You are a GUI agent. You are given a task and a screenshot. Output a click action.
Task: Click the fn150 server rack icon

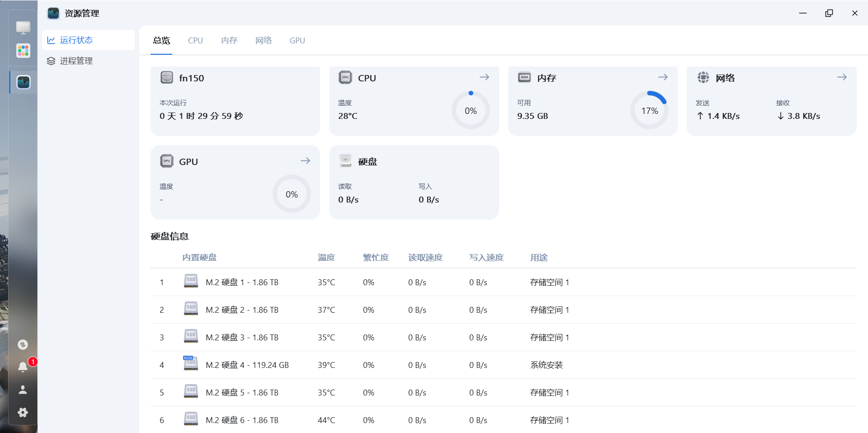pos(166,77)
